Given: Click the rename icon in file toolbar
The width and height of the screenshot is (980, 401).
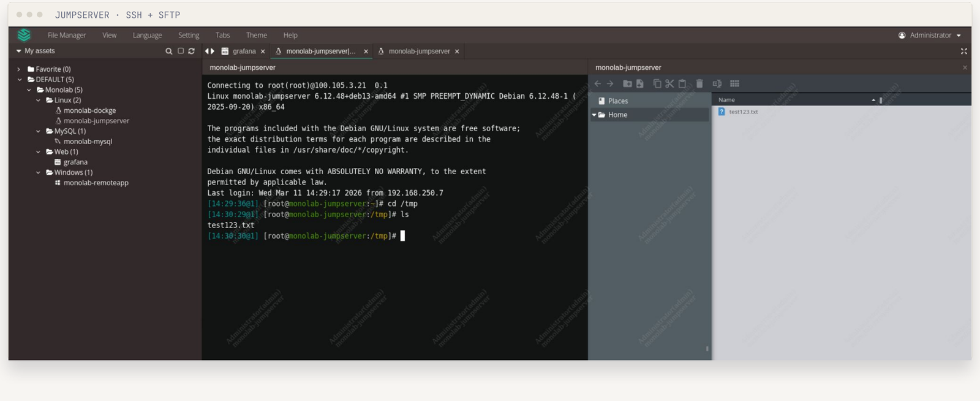Looking at the screenshot, I should coord(717,83).
